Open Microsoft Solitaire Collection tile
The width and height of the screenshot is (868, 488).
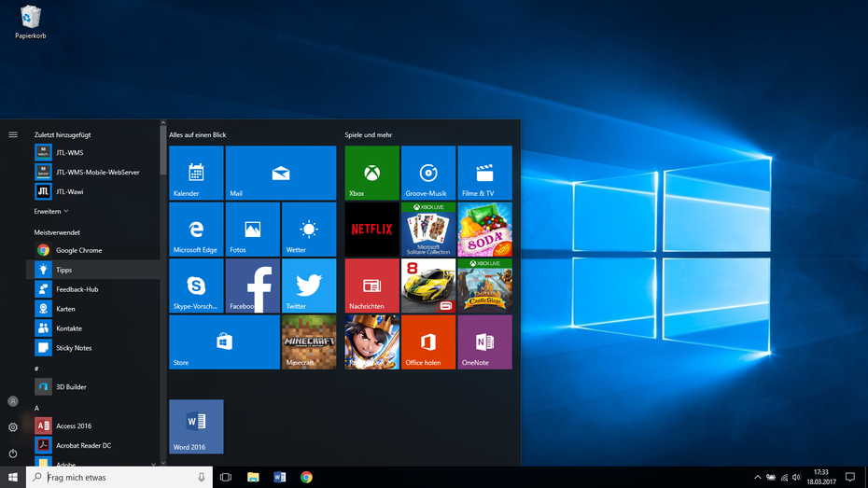pos(428,229)
